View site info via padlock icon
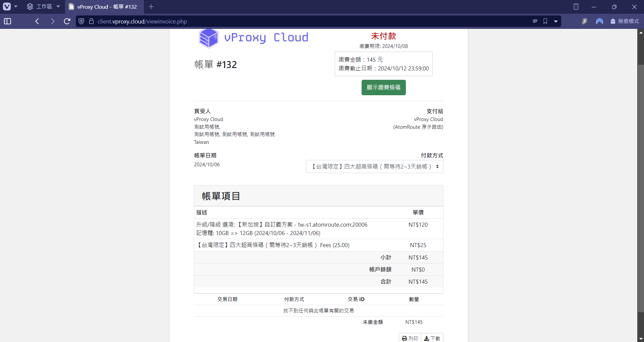 point(91,21)
